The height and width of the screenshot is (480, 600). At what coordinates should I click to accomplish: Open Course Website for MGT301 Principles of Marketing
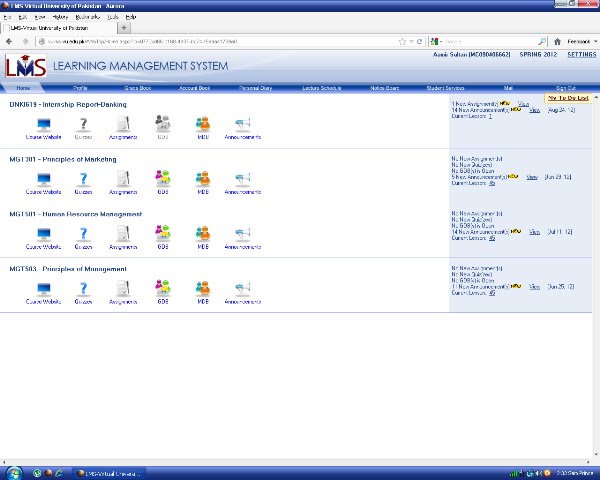pos(43,183)
